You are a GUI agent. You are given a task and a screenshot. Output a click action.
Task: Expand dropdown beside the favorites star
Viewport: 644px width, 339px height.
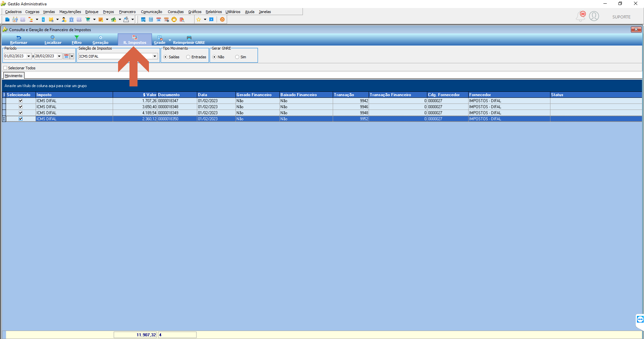point(205,19)
